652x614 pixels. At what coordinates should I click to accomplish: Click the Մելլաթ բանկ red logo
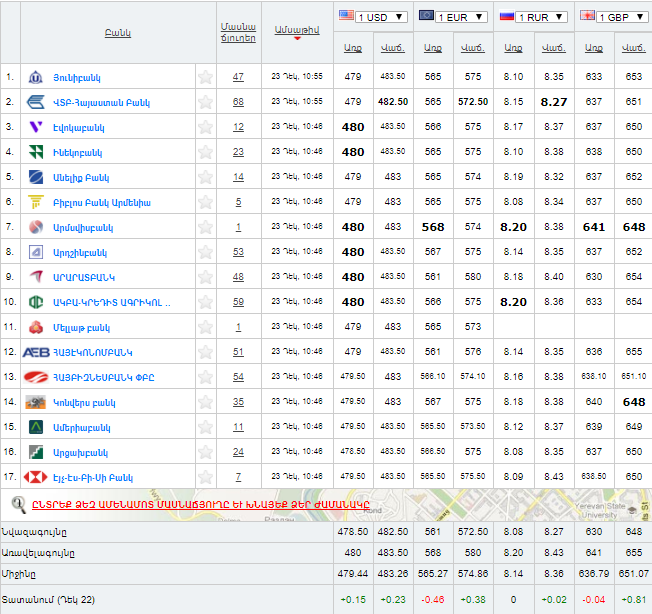click(36, 328)
